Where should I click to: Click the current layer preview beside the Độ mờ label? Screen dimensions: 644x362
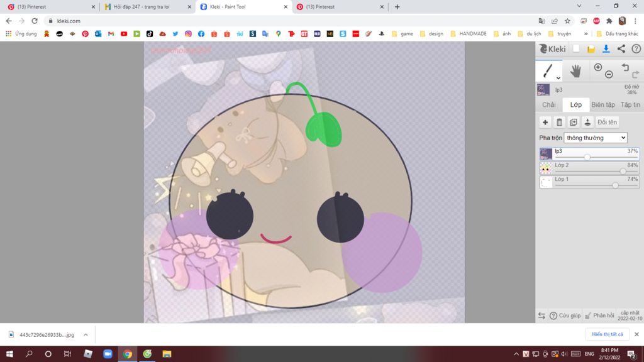point(543,89)
